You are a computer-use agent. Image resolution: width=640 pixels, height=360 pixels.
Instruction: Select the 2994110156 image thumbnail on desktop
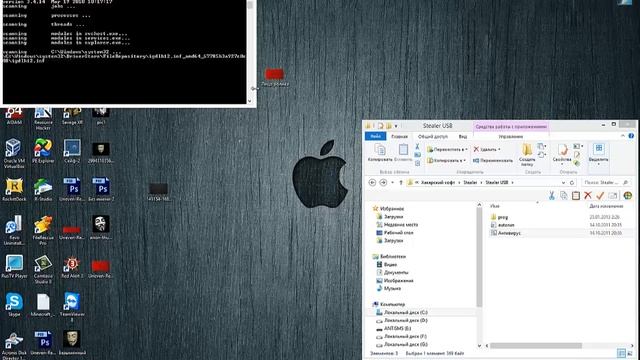[100, 153]
